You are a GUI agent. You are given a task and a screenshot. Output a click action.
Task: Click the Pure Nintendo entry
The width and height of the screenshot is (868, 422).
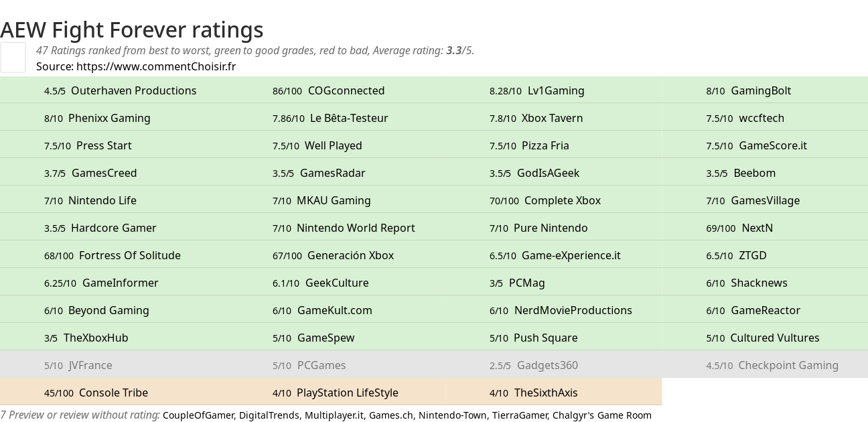pyautogui.click(x=538, y=228)
